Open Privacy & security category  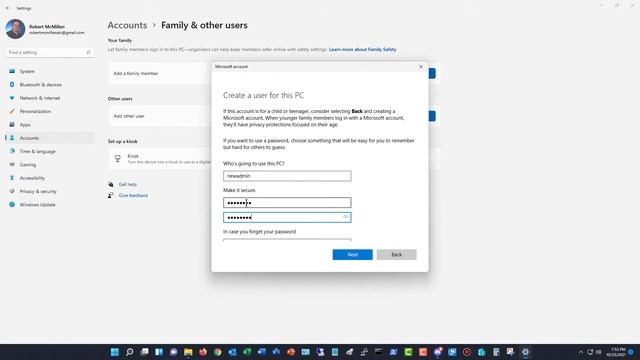pos(50,191)
